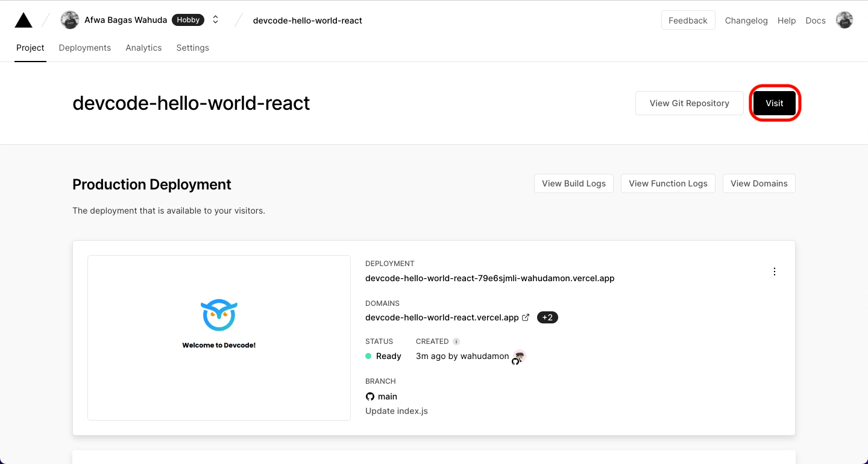Image resolution: width=868 pixels, height=464 pixels.
Task: Click the Feedback button
Action: (x=688, y=20)
